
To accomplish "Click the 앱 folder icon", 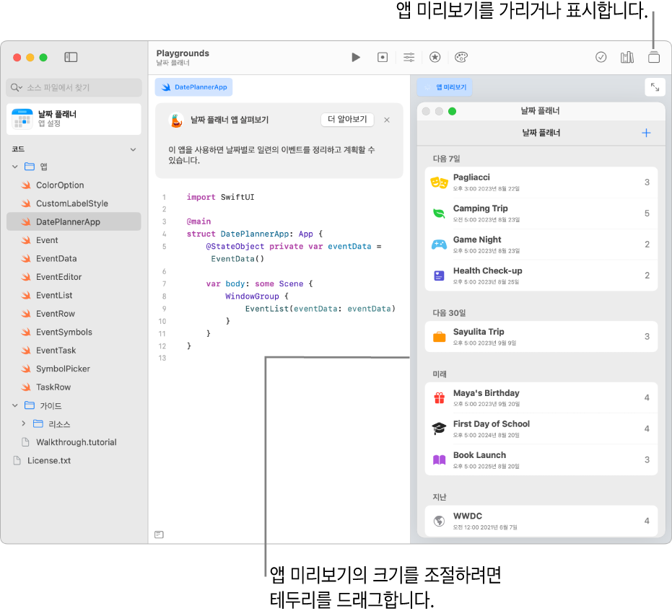I will [x=30, y=167].
